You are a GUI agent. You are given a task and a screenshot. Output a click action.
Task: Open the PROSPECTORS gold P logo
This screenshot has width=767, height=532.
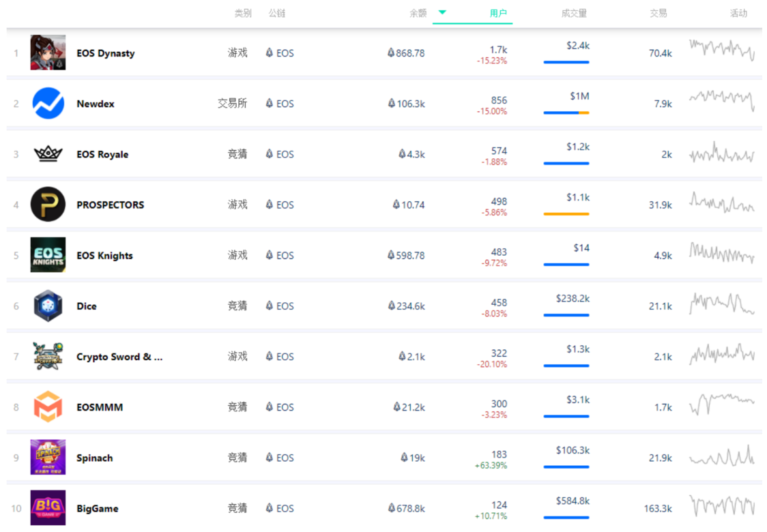(x=48, y=205)
